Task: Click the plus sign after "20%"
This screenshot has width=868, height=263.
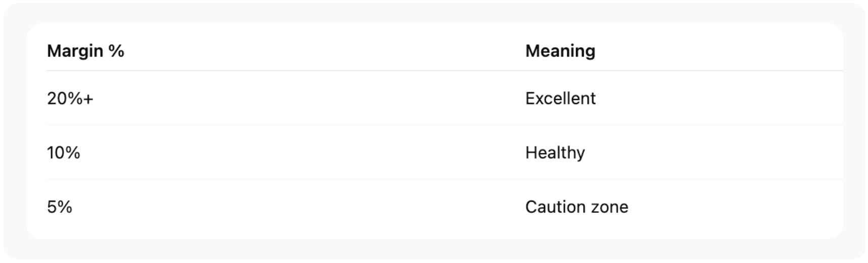Action: point(89,99)
